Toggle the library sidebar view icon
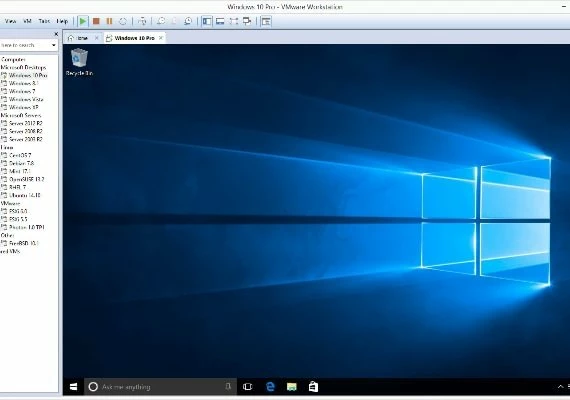Image resolution: width=570 pixels, height=400 pixels. [207, 21]
